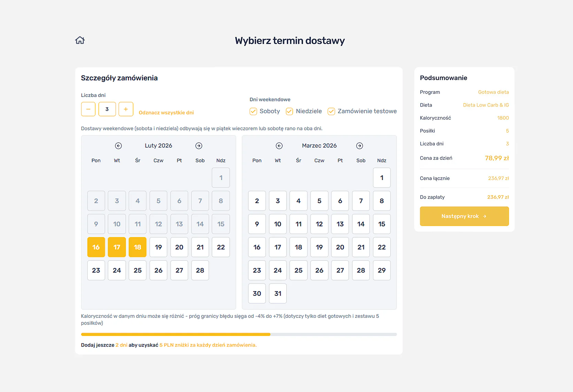Image resolution: width=573 pixels, height=392 pixels.
Task: Select March 1 in Marzec calendar
Action: (x=381, y=178)
